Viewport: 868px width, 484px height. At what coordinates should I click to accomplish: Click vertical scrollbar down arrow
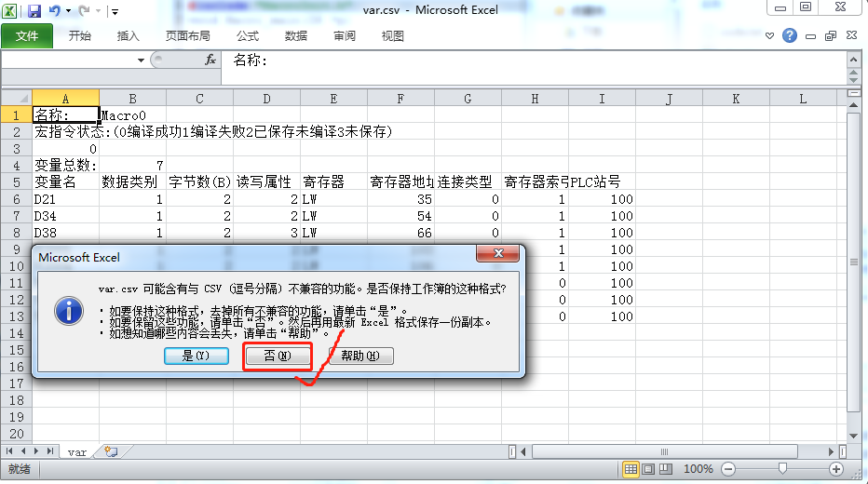tap(854, 436)
